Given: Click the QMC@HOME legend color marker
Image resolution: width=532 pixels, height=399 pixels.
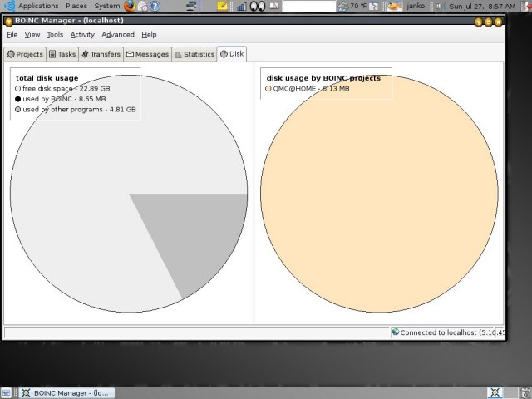Looking at the screenshot, I should click(268, 89).
